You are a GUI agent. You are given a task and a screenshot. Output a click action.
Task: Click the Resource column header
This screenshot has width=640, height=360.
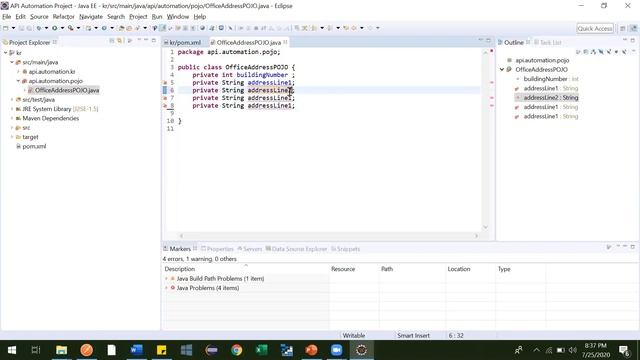353,269
